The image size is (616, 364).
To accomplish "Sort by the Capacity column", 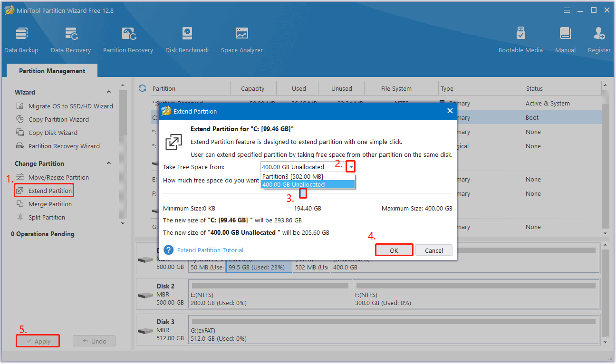I will [x=252, y=88].
